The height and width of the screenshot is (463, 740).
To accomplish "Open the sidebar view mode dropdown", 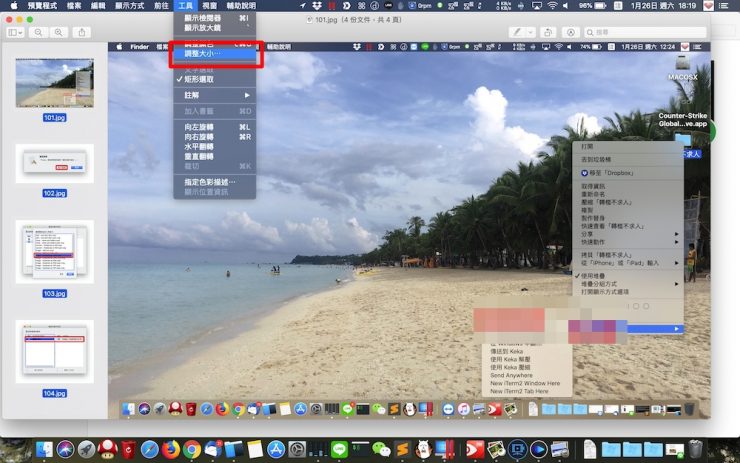I will pos(16,32).
